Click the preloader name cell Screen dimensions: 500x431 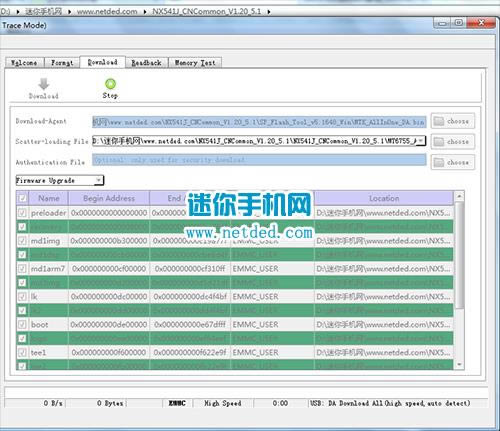tap(49, 213)
